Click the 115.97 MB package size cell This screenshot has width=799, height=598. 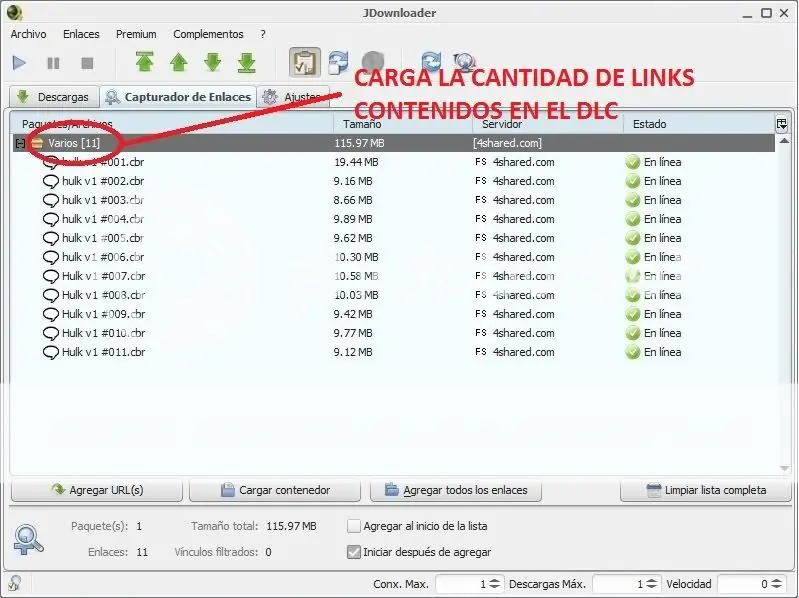[359, 143]
